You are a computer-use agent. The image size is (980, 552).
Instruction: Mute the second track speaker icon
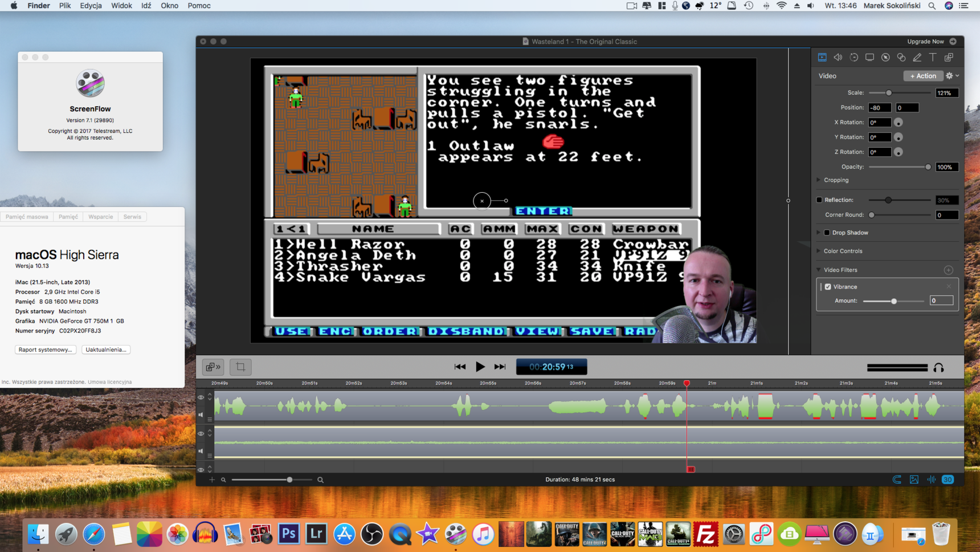coord(201,451)
